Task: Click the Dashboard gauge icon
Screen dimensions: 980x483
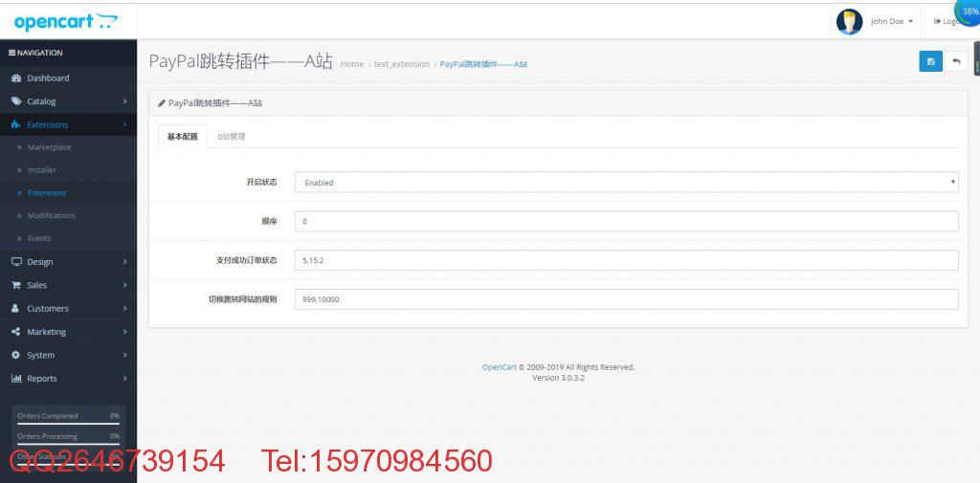Action: (16, 78)
